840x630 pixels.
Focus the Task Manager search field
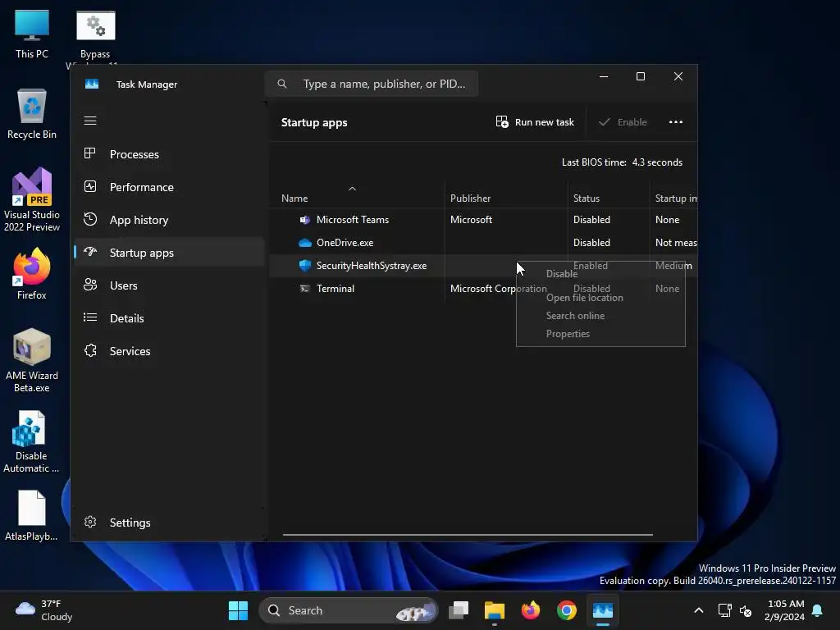372,84
